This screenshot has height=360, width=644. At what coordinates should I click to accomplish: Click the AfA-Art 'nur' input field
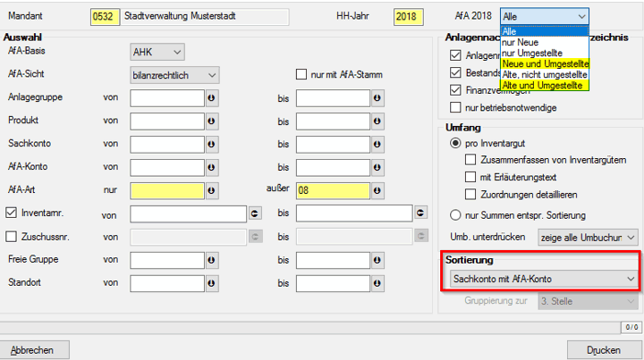pos(166,190)
